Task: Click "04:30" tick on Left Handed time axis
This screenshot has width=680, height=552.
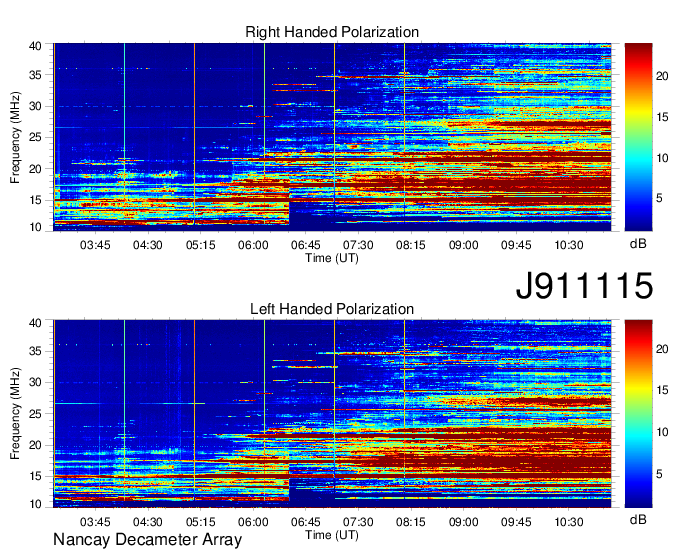Action: 147,522
